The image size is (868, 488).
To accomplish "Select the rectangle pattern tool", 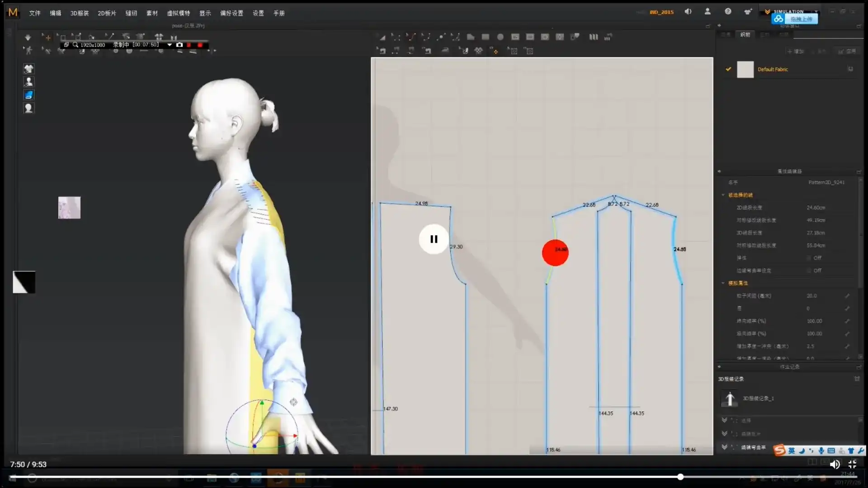I will pyautogui.click(x=486, y=37).
